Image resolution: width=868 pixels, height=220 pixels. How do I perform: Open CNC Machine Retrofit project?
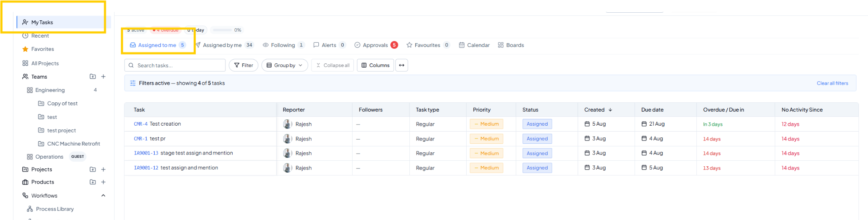point(73,144)
